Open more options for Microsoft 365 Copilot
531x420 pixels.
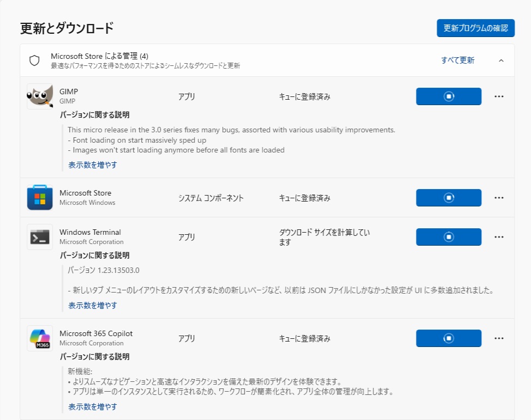click(x=499, y=338)
